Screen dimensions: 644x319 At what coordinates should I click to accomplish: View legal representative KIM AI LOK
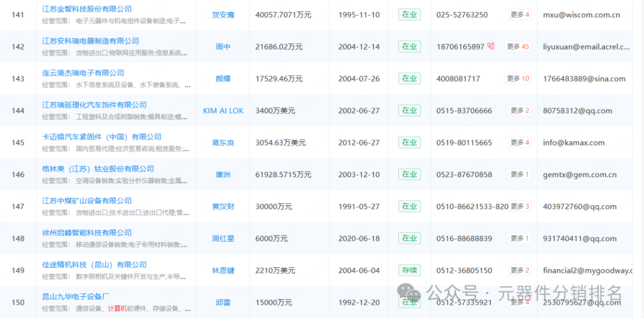click(x=223, y=111)
